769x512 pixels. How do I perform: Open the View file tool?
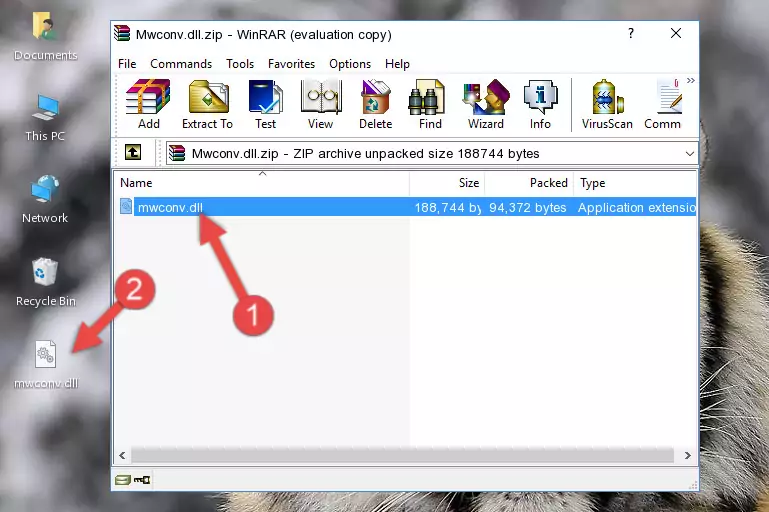click(x=321, y=104)
